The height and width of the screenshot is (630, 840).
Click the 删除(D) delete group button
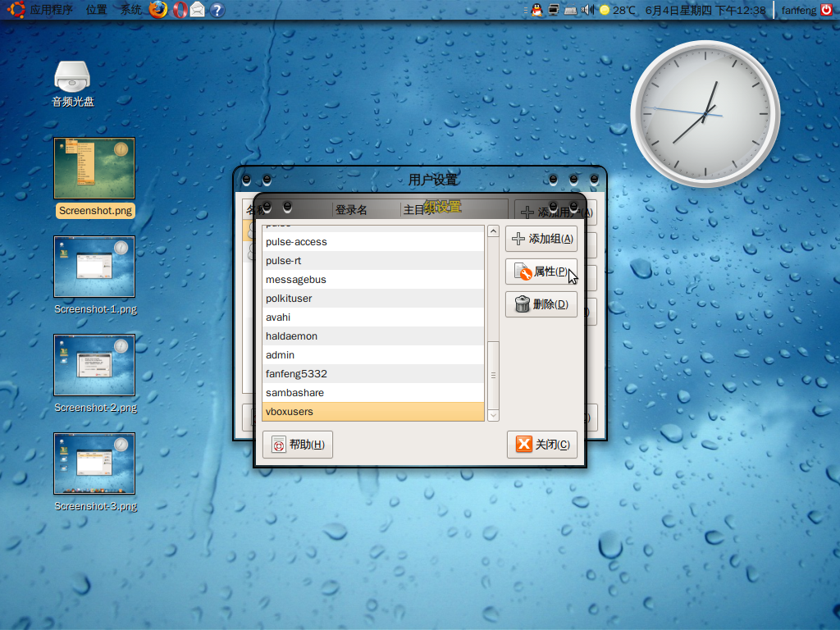click(x=541, y=304)
